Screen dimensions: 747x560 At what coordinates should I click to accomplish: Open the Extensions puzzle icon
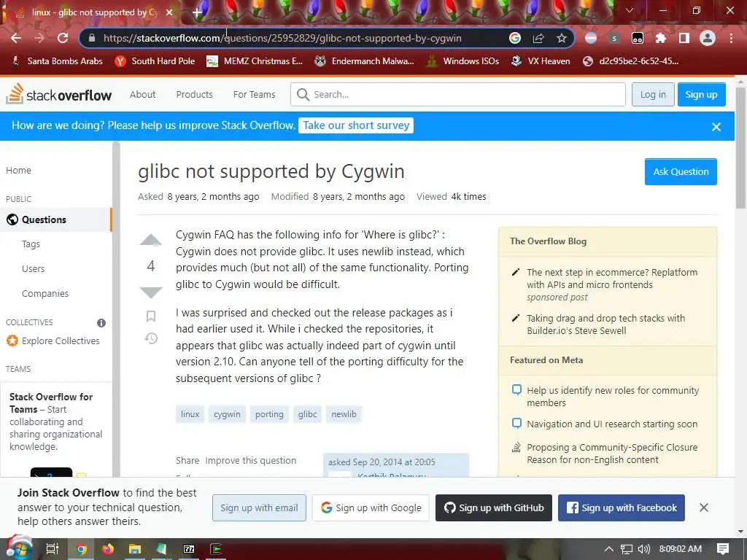click(661, 38)
